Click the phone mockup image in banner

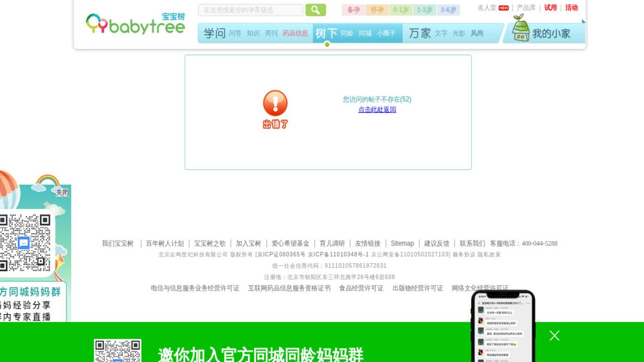click(x=503, y=326)
